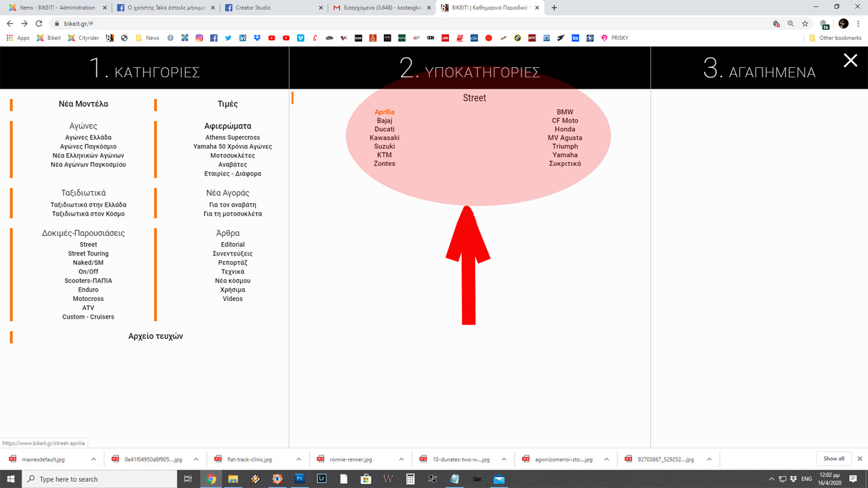Open the Microsoft Store taskbar icon
This screenshot has width=868, height=488.
[366, 479]
